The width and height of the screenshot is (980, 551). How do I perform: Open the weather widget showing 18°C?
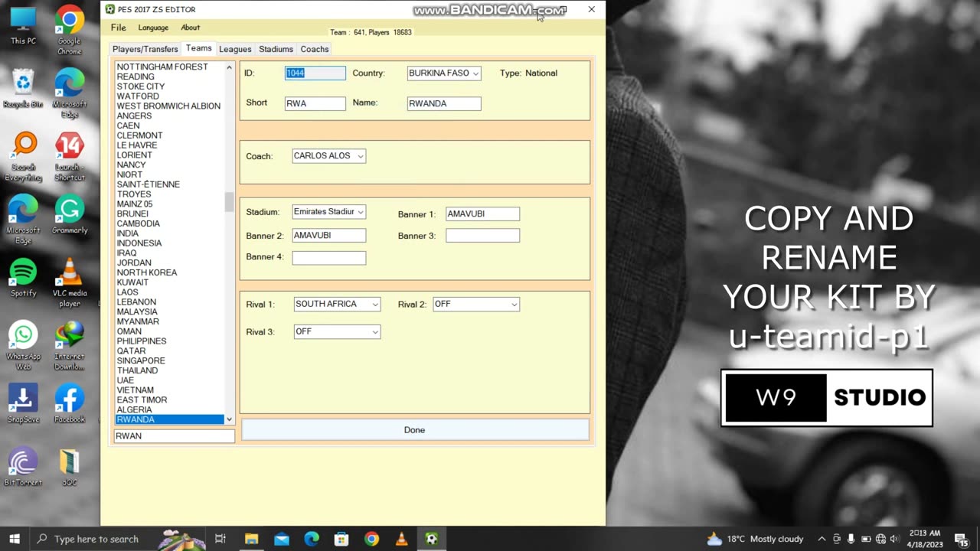pyautogui.click(x=755, y=539)
